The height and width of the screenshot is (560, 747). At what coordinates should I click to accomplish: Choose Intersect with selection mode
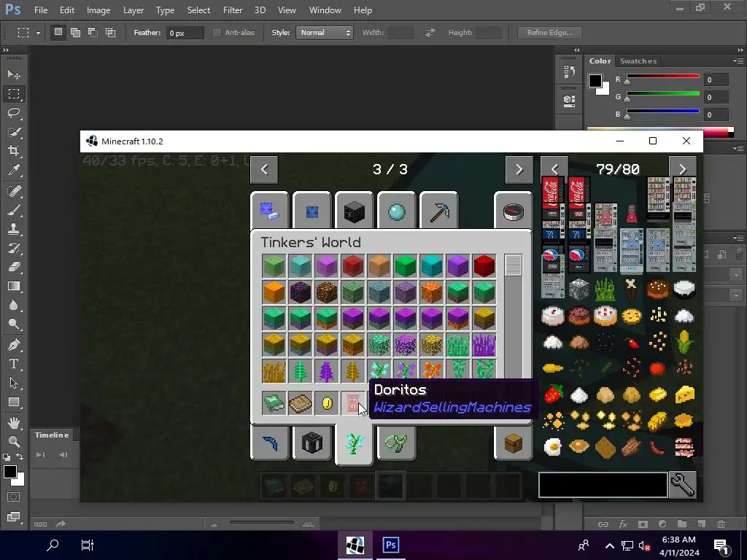(x=111, y=32)
